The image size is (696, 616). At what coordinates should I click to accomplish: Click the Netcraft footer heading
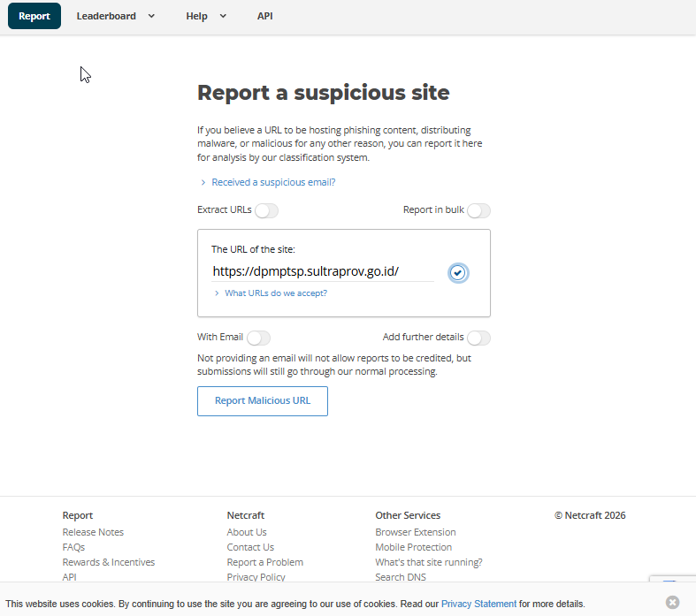[246, 515]
